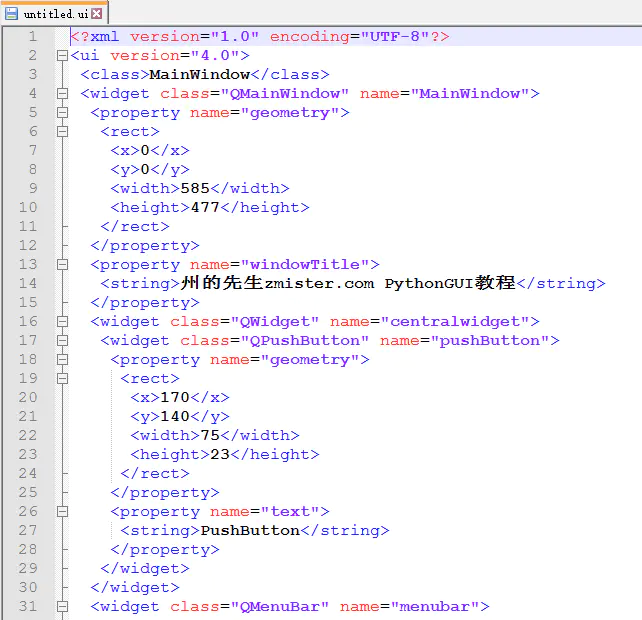Click the height value 477
Image resolution: width=642 pixels, height=620 pixels.
pyautogui.click(x=205, y=207)
